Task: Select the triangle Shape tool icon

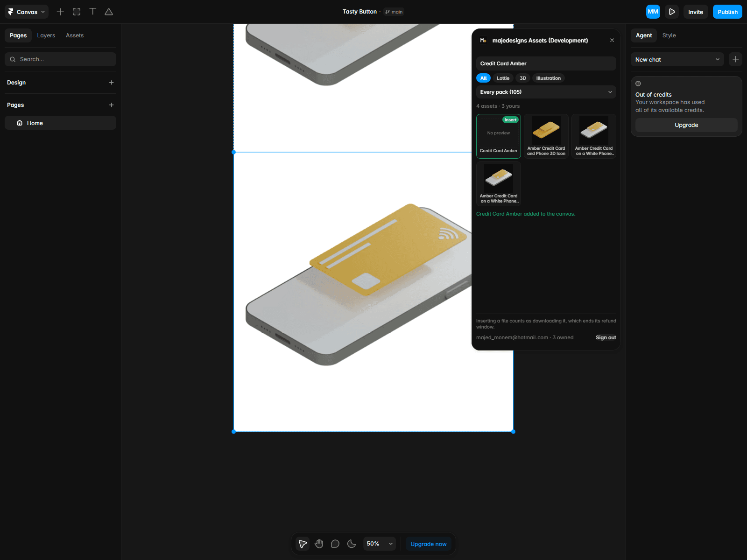Action: [109, 12]
